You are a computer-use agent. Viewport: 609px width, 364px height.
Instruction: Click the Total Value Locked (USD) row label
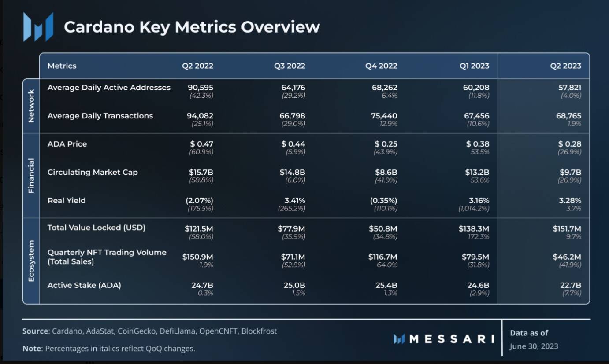pos(97,228)
